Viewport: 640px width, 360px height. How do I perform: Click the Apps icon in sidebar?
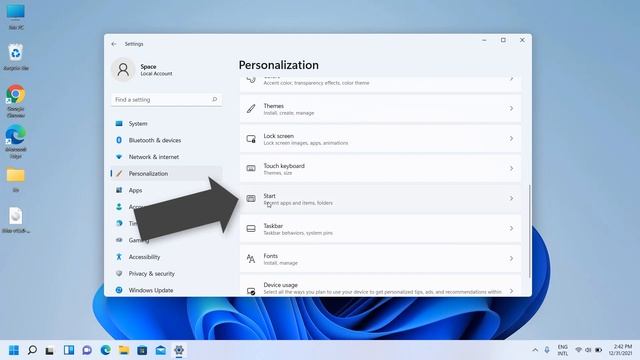tap(119, 190)
